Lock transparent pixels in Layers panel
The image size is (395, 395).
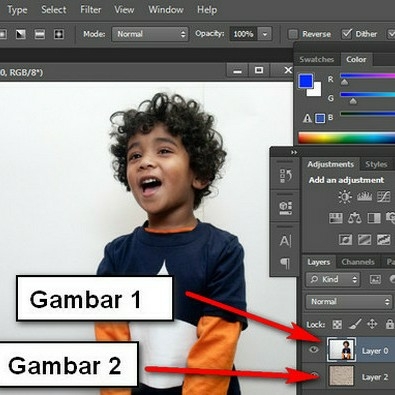click(337, 324)
